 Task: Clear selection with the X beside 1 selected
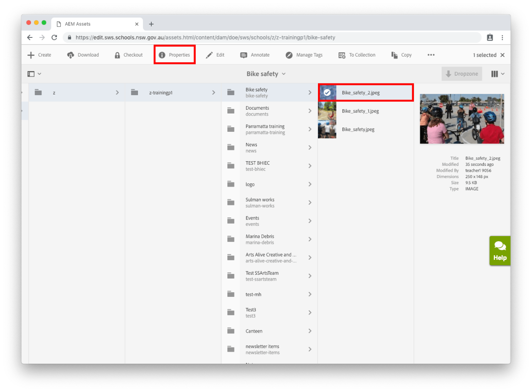pyautogui.click(x=502, y=55)
